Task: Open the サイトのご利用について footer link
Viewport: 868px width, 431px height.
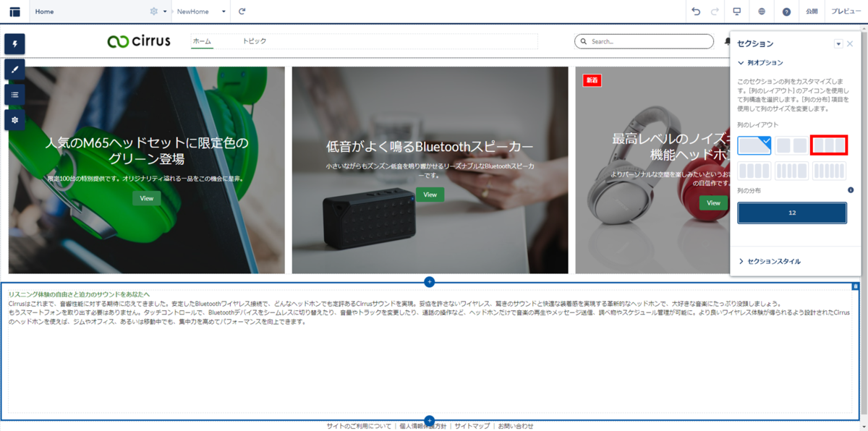Action: pos(359,426)
